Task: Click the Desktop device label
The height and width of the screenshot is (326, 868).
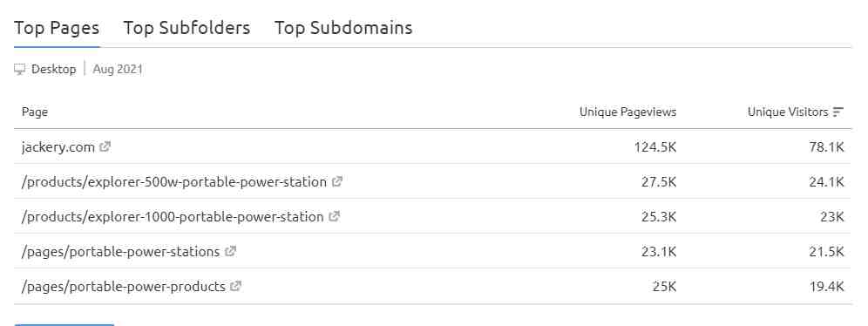Action: [54, 69]
